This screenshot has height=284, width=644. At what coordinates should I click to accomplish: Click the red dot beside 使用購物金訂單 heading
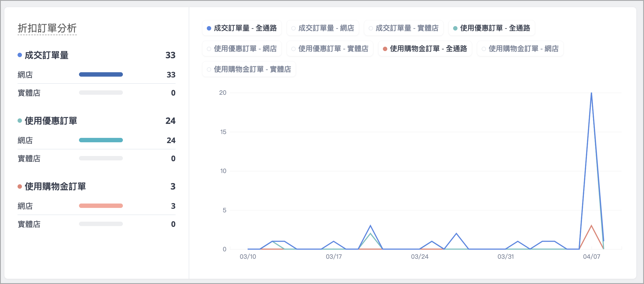tap(20, 186)
